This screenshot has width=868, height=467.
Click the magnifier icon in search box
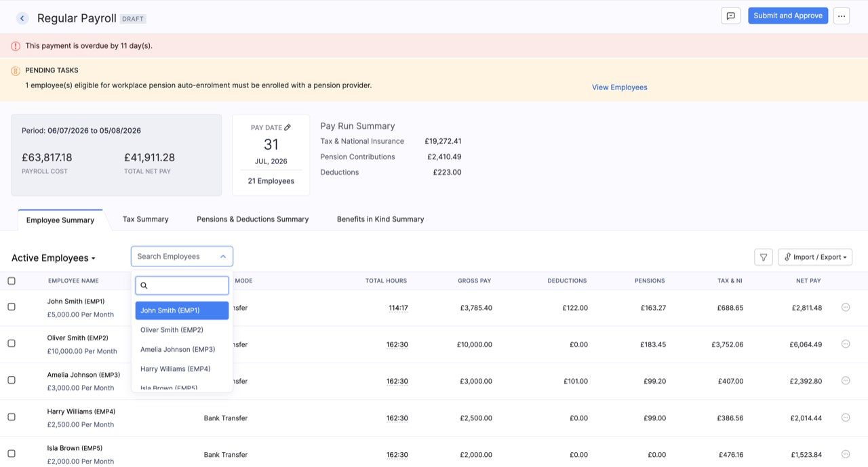pyautogui.click(x=144, y=285)
